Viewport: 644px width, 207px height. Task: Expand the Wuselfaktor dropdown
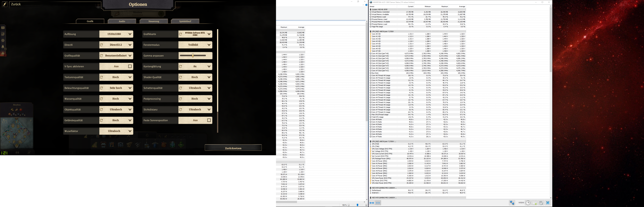(x=130, y=131)
